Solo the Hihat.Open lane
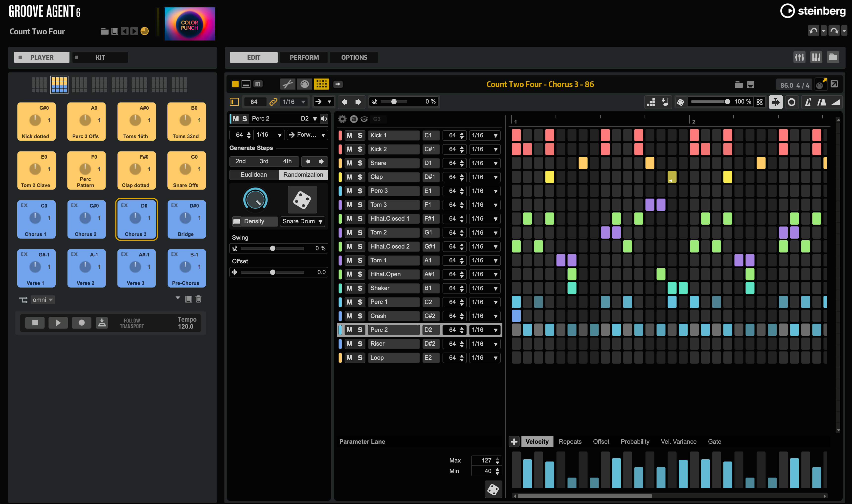 (360, 274)
